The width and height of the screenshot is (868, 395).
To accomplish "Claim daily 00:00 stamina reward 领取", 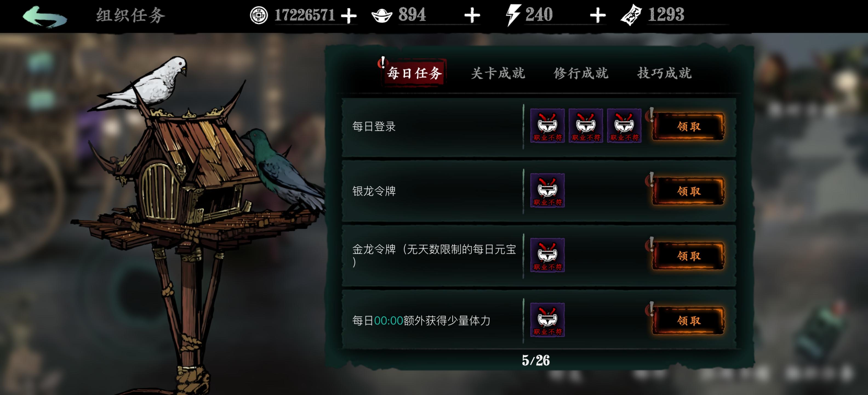I will 689,320.
